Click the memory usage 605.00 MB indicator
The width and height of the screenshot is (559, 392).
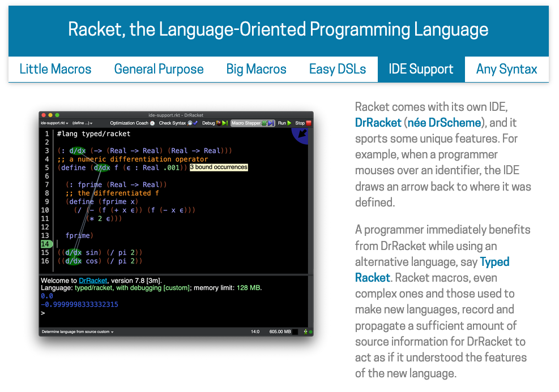point(280,331)
